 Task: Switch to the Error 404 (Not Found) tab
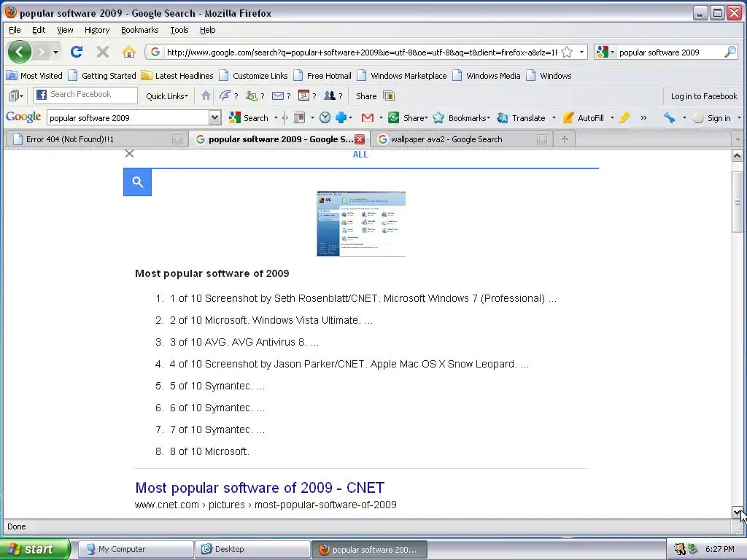point(96,139)
